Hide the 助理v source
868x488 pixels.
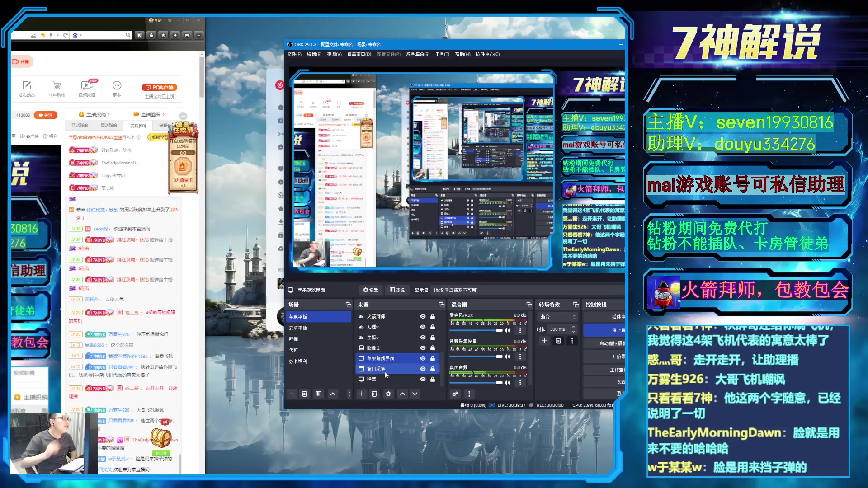click(423, 327)
